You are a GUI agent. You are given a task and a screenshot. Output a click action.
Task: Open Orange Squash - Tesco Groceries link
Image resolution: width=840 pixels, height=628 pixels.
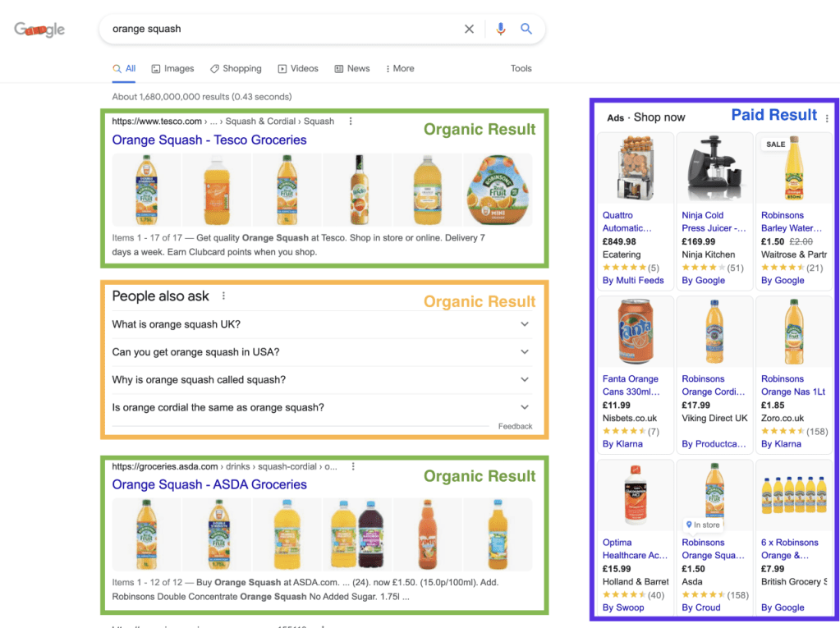point(209,140)
